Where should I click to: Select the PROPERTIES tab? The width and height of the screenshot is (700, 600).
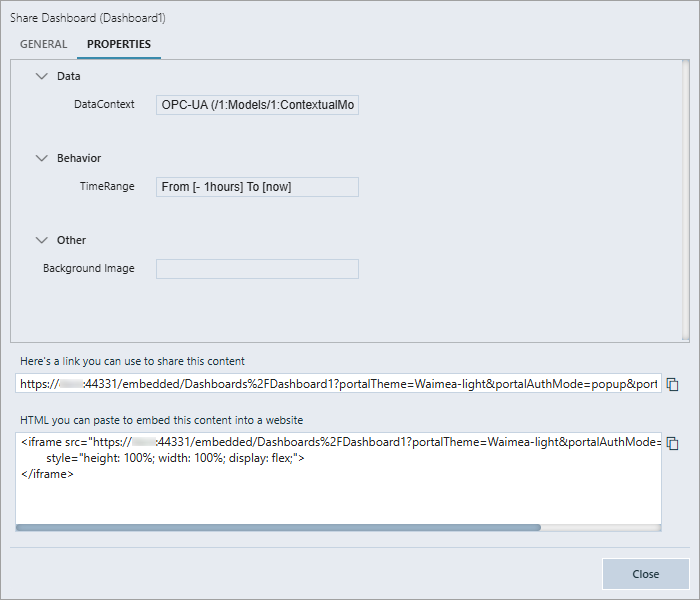pyautogui.click(x=119, y=44)
